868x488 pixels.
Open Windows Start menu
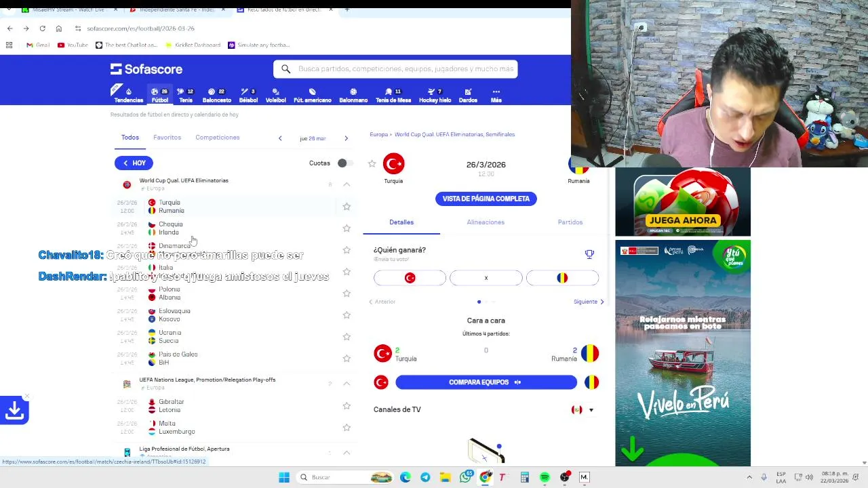pyautogui.click(x=284, y=477)
